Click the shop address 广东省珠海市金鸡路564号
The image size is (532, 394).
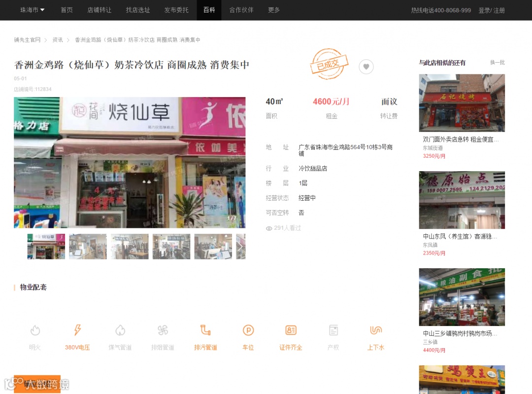(345, 150)
